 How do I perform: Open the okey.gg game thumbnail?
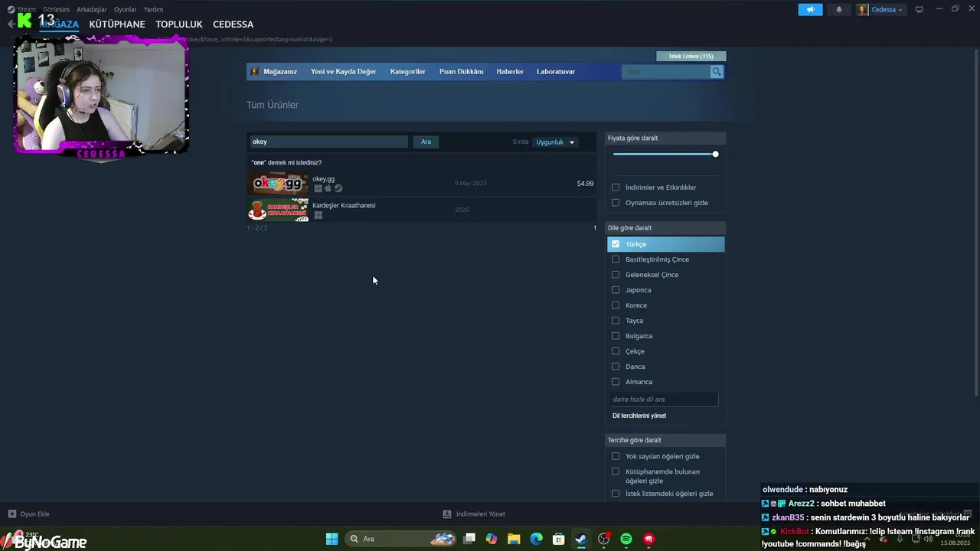tap(278, 184)
